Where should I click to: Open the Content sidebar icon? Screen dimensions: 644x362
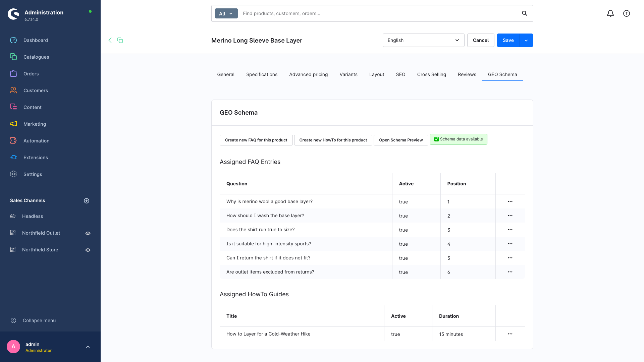tap(13, 107)
